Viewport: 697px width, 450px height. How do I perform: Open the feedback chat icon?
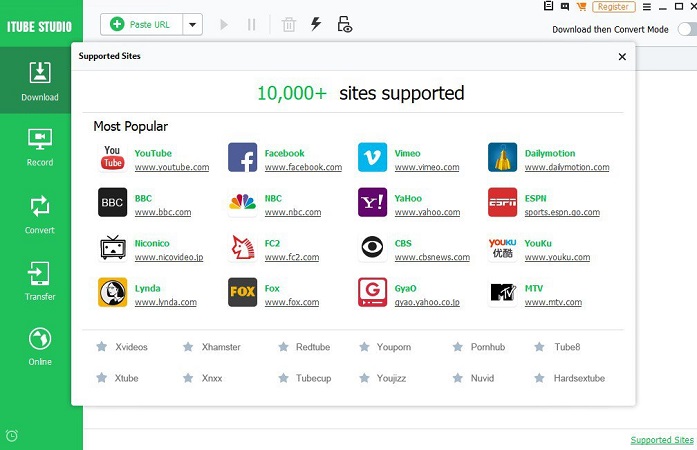565,6
